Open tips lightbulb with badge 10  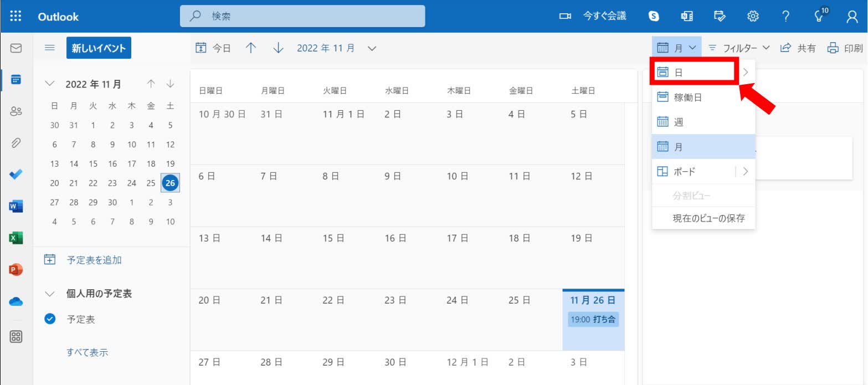[x=819, y=16]
